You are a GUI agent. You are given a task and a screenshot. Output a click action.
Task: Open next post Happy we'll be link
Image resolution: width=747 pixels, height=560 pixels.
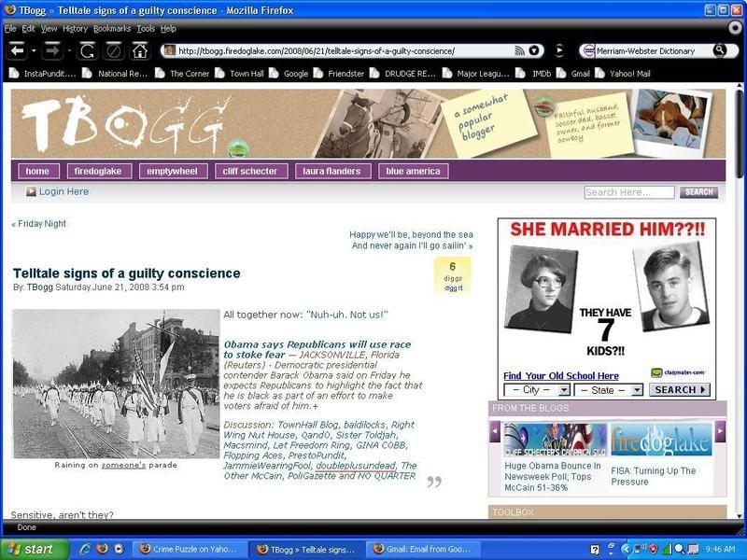pos(411,240)
